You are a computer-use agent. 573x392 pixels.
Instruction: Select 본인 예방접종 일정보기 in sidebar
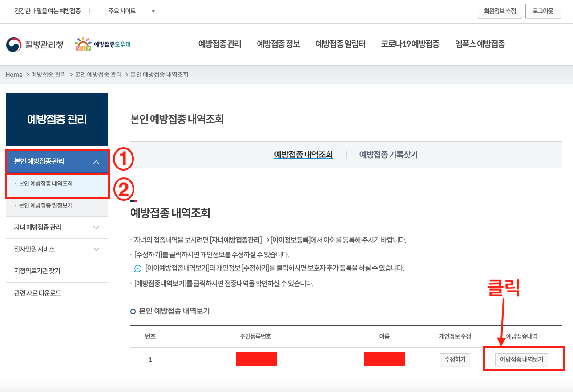coord(57,206)
